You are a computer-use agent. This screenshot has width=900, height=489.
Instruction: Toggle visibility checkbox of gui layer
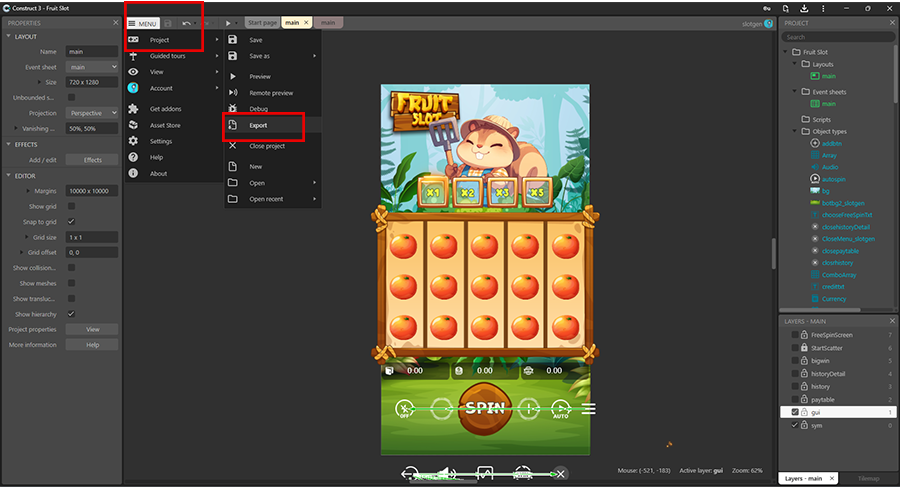[795, 411]
